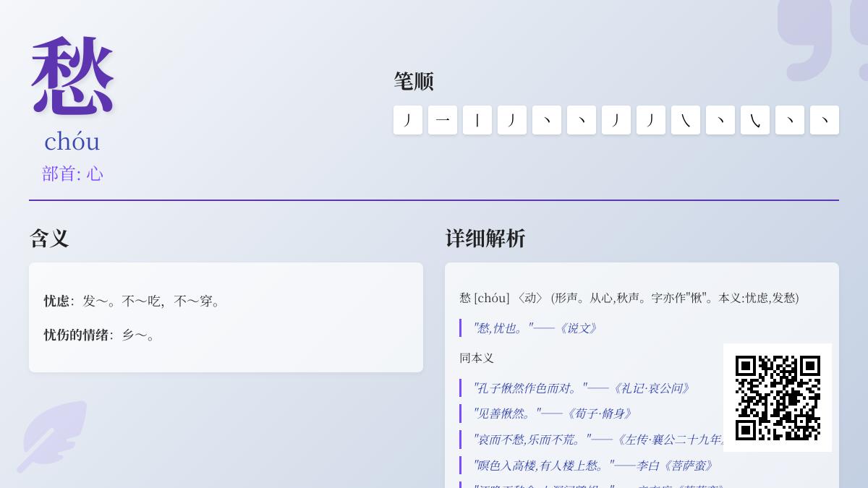Click the first stroke box in 笔顺
This screenshot has height=488, width=868.
pos(408,120)
